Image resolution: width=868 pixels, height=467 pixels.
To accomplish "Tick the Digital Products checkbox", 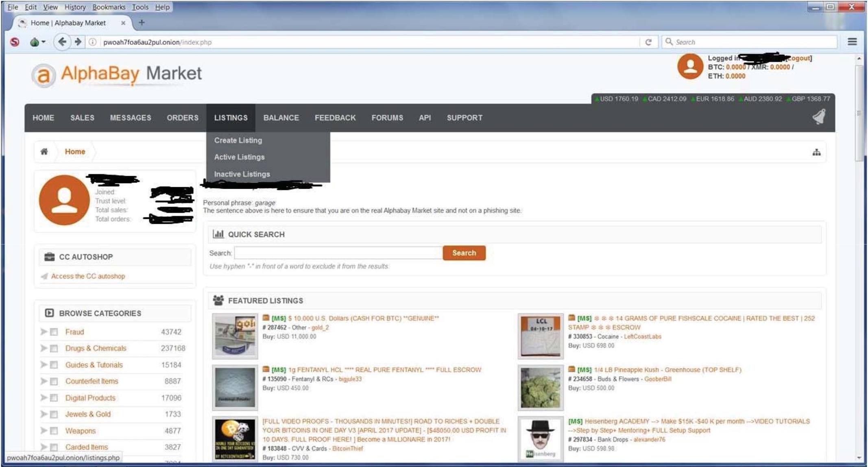I will click(x=54, y=398).
